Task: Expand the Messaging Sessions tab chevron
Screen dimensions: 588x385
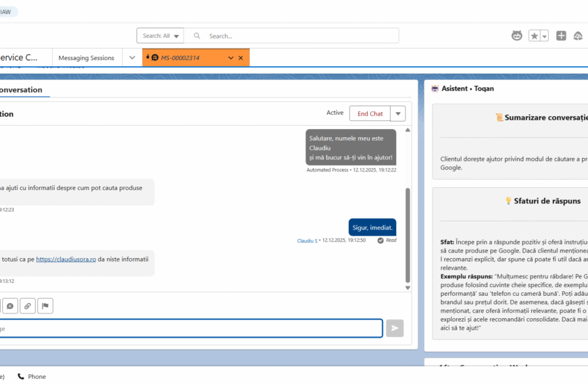Action: pos(132,57)
